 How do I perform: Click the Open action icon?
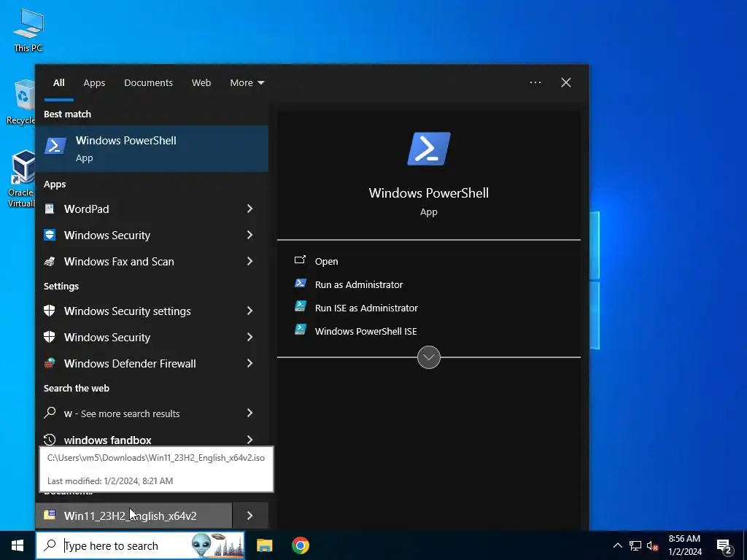pyautogui.click(x=300, y=260)
